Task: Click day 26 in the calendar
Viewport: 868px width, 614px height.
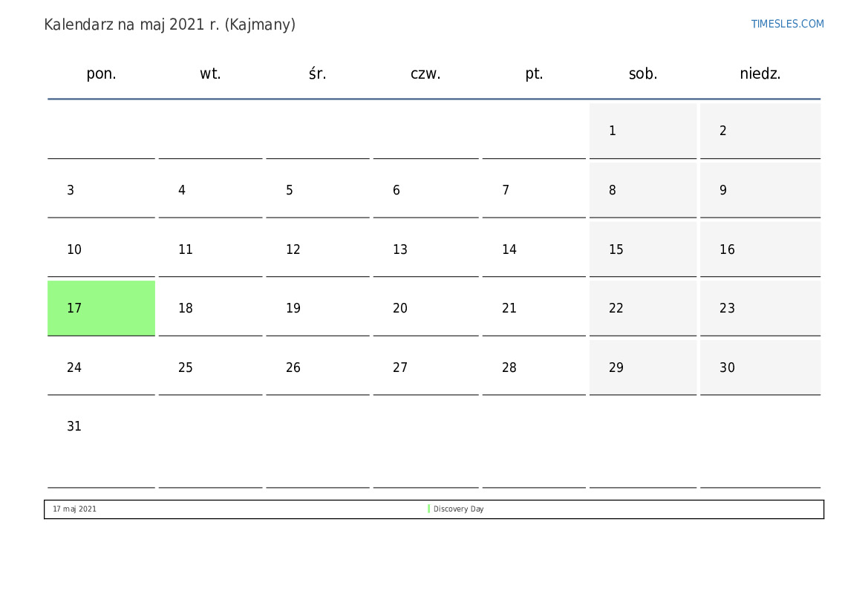Action: tap(318, 367)
